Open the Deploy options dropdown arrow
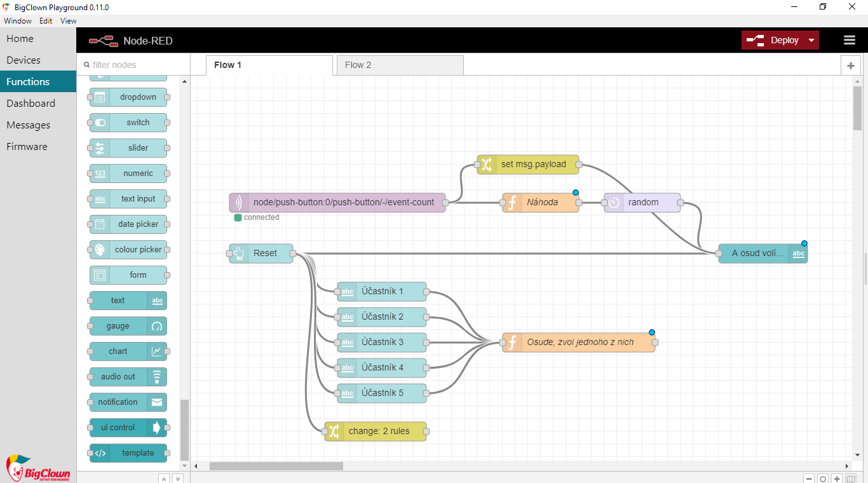The width and height of the screenshot is (868, 483). click(811, 40)
